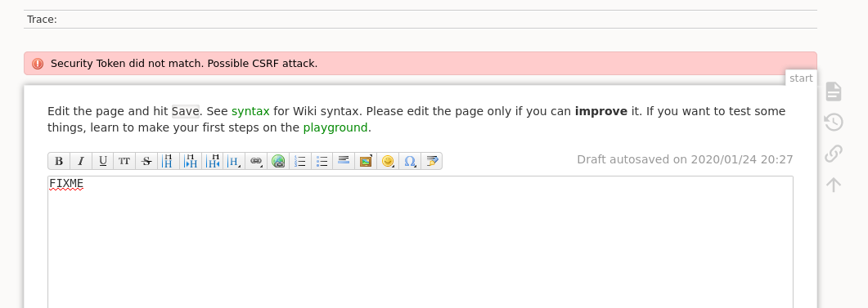The height and width of the screenshot is (308, 868).
Task: Toggle bold text formatting
Action: [59, 161]
